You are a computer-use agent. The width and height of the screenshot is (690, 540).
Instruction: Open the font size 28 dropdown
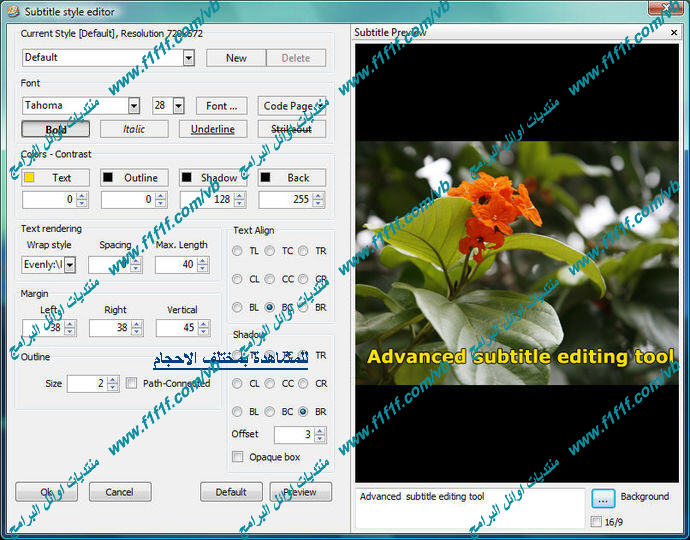coord(178,106)
